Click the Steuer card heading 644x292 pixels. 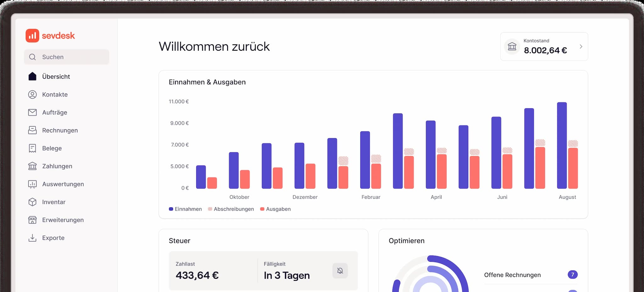(x=180, y=241)
